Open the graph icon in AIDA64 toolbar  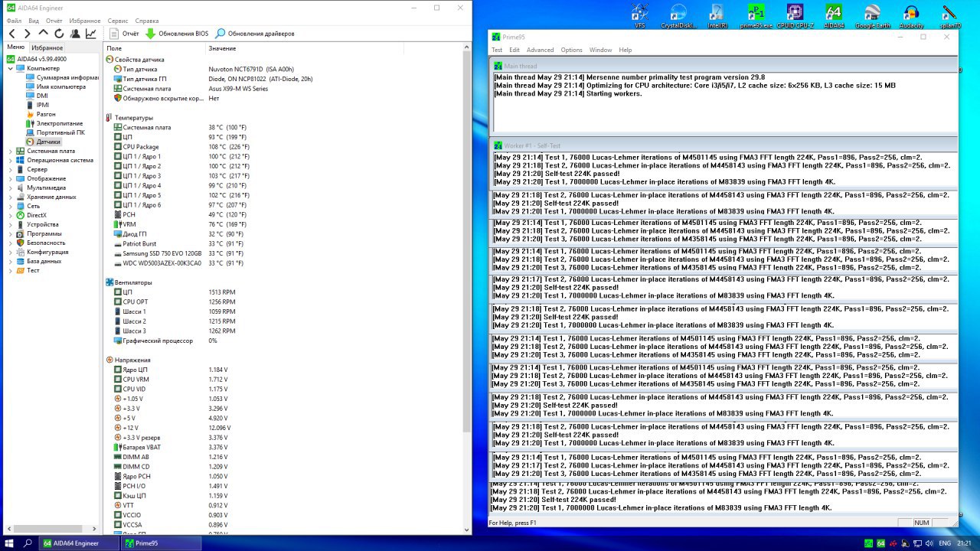coord(91,34)
